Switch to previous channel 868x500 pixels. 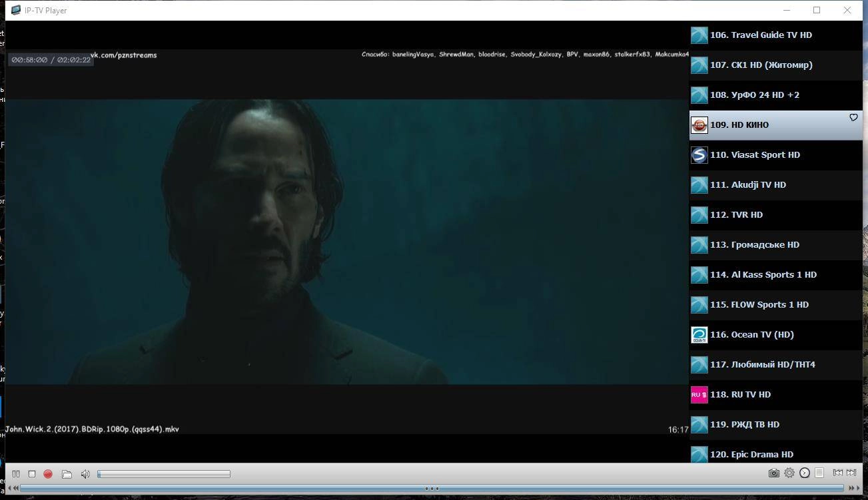coord(838,473)
